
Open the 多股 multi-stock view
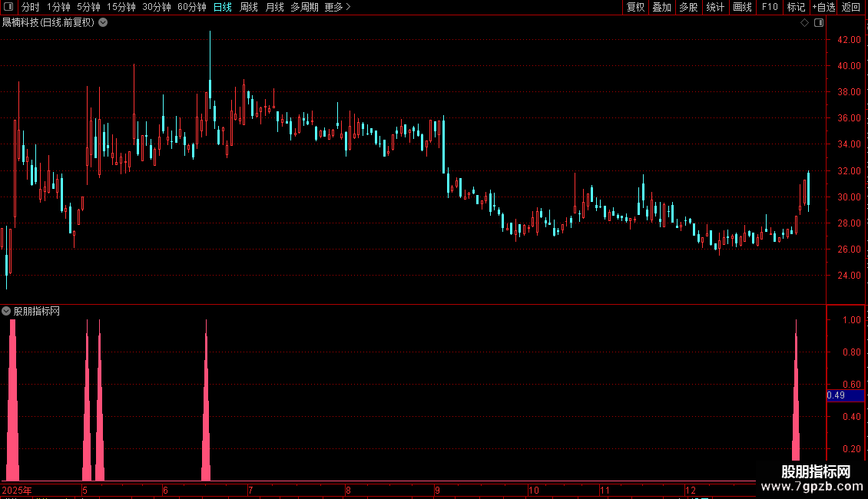point(689,7)
